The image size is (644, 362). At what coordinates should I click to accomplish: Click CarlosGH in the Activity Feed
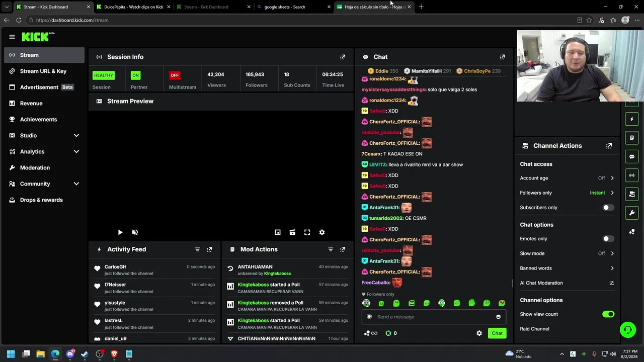115,267
